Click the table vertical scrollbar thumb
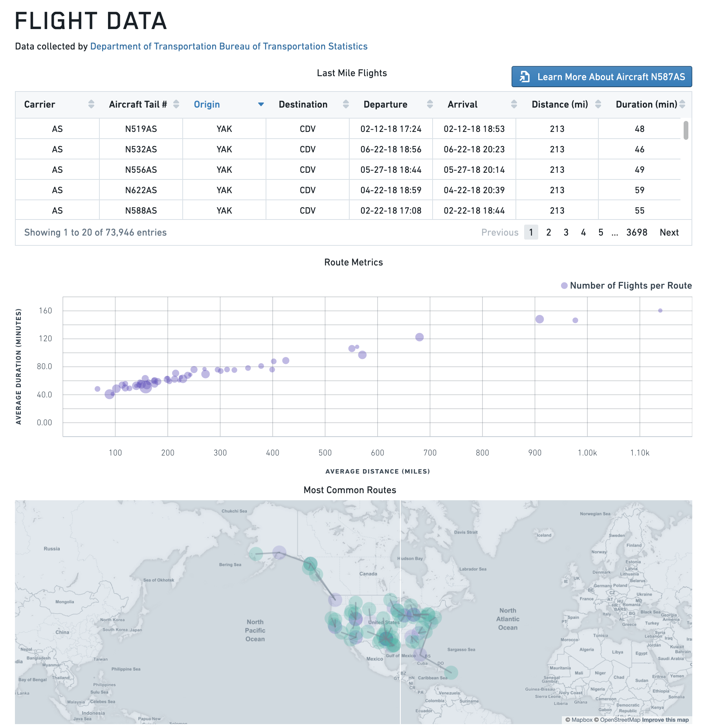 tap(686, 130)
